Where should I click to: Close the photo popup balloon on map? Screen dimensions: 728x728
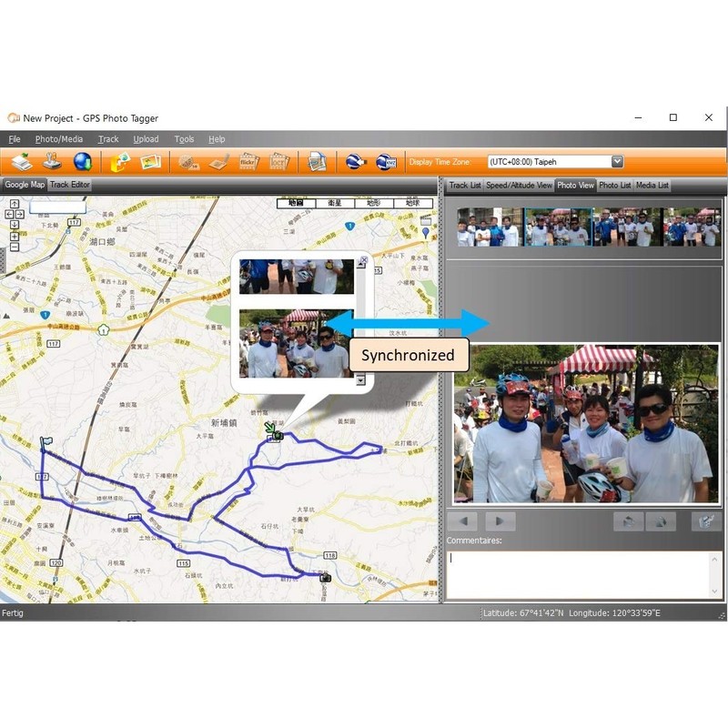click(363, 260)
